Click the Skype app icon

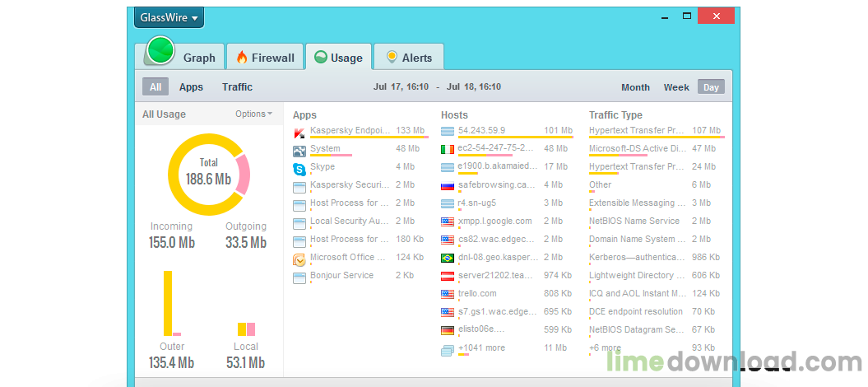click(299, 170)
